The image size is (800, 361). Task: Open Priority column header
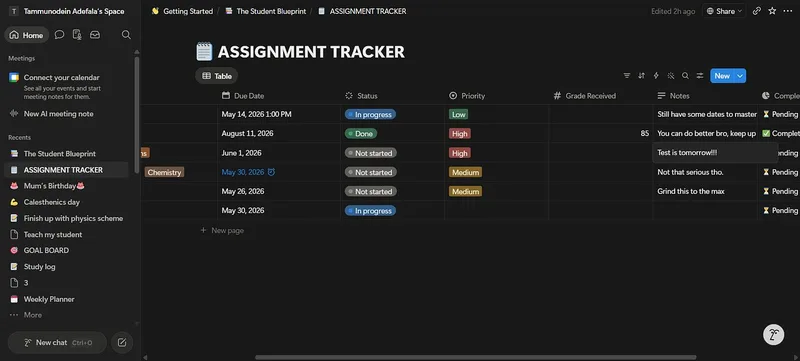(x=496, y=96)
